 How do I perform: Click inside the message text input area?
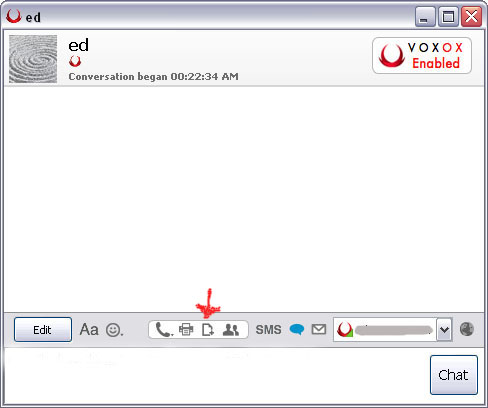(x=215, y=375)
